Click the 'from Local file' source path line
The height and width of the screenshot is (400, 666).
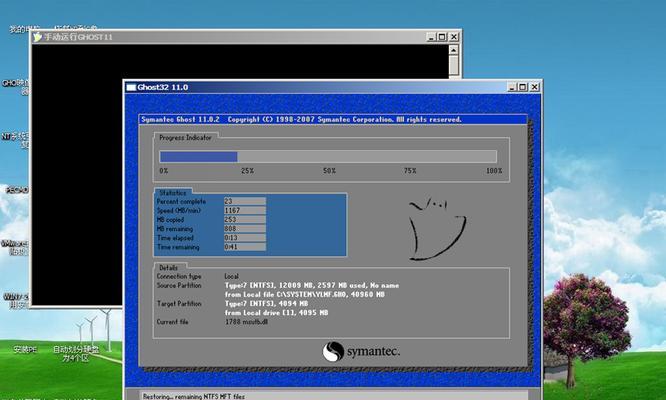(x=305, y=294)
